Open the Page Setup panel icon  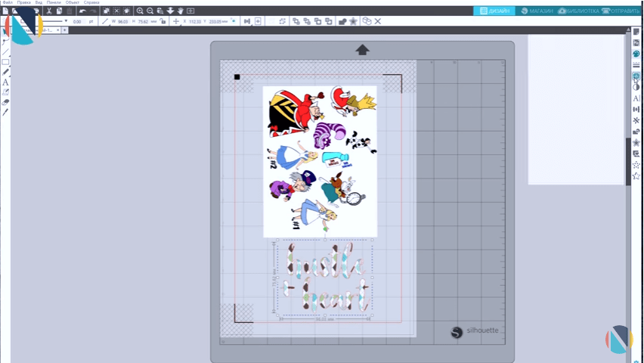point(636,32)
